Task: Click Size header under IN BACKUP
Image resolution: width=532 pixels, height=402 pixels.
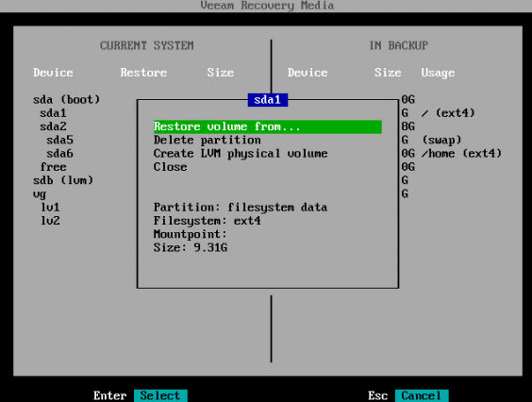Action: (x=388, y=73)
